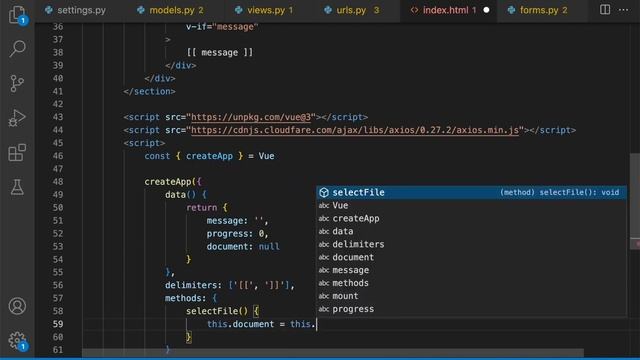Click '[[ message ]]' text on line 38
The height and width of the screenshot is (360, 640).
coord(220,53)
